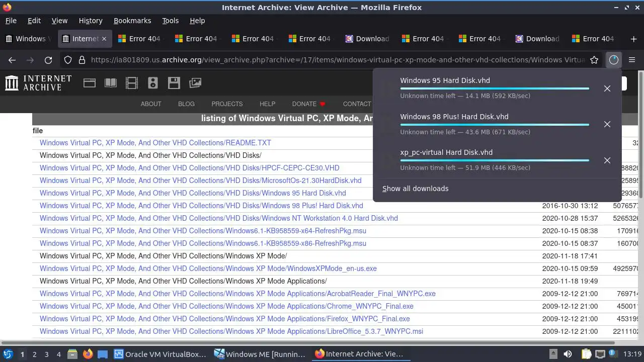Image resolution: width=644 pixels, height=362 pixels.
Task: Cancel the xp_pc-virtual Hard Disk.vhd download
Action: click(607, 160)
